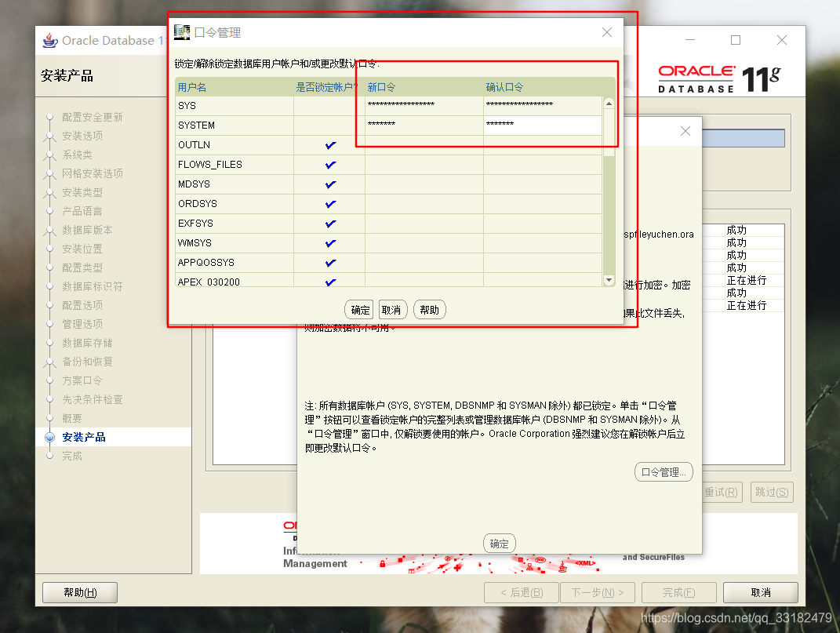This screenshot has width=840, height=633.
Task: Open 帮助 in password management dialog
Action: [429, 310]
